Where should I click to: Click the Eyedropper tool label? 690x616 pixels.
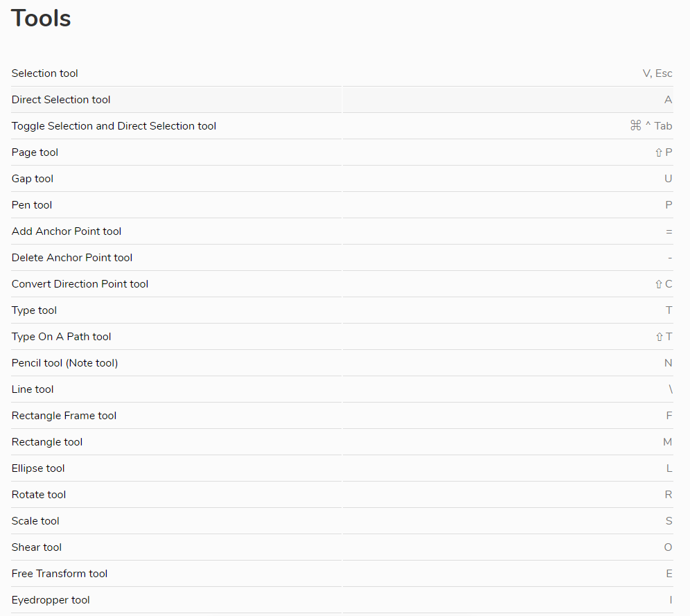[x=51, y=600]
